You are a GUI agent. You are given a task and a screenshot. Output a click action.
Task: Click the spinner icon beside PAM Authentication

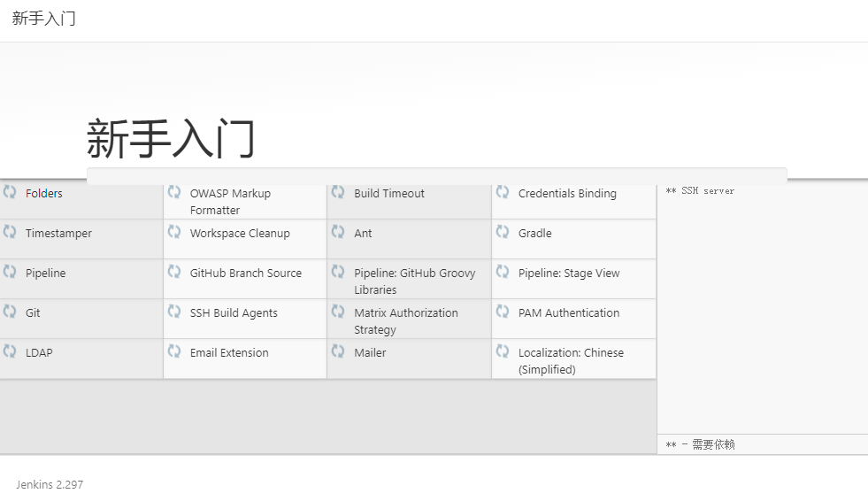[x=502, y=311]
